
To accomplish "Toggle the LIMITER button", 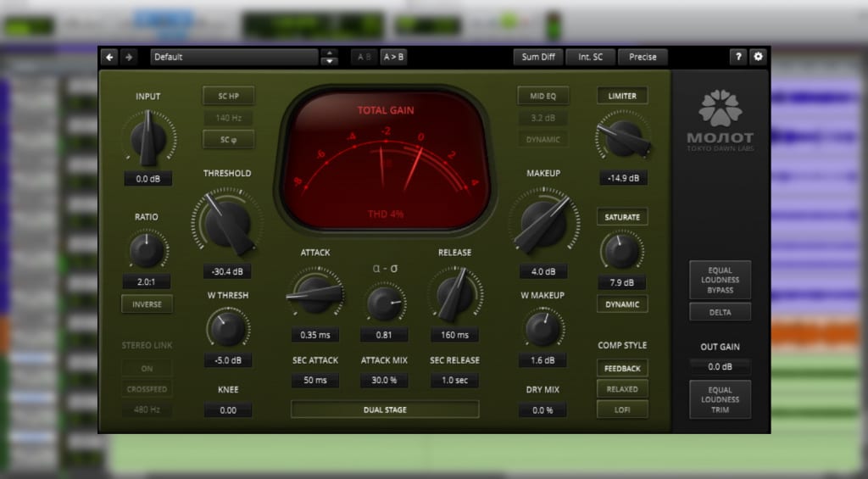I will point(622,96).
